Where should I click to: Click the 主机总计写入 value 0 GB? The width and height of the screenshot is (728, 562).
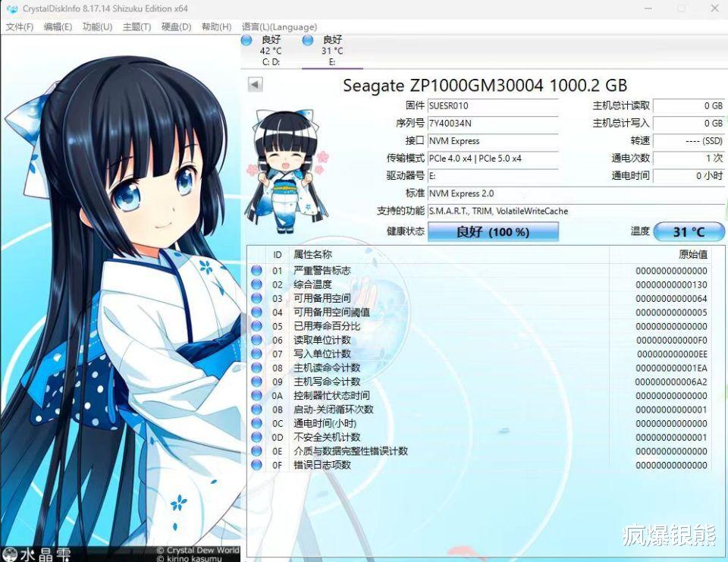(x=689, y=124)
